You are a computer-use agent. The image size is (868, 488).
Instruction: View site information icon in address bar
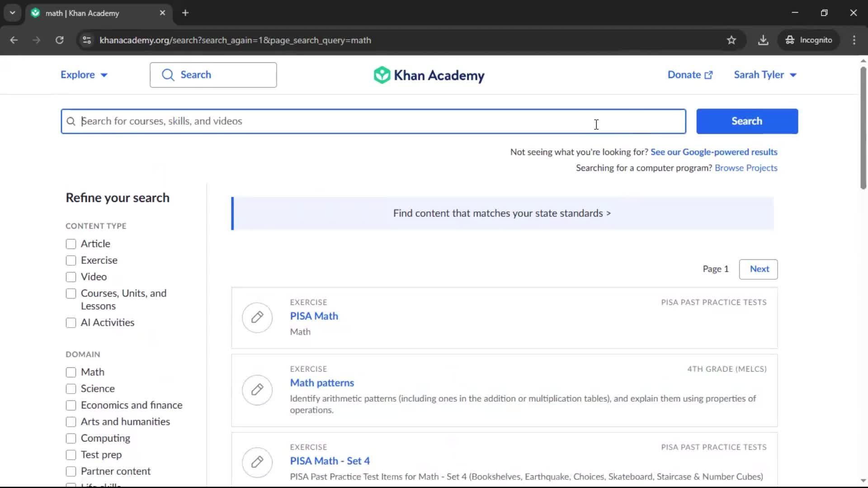click(87, 40)
